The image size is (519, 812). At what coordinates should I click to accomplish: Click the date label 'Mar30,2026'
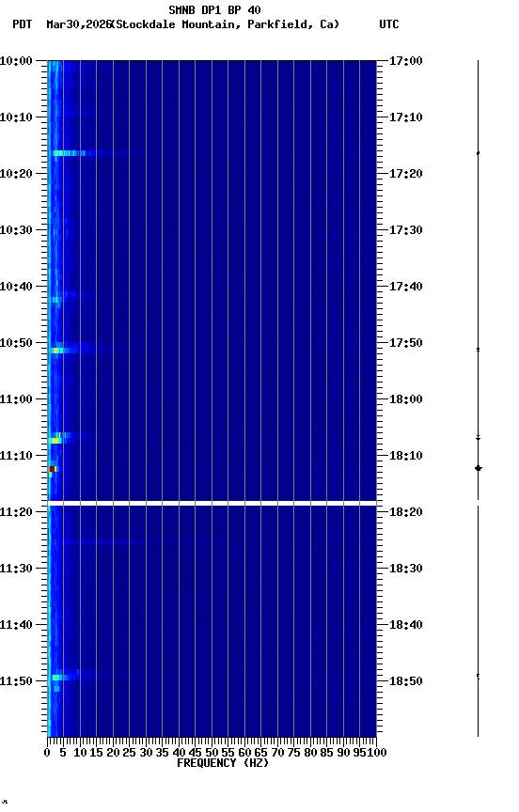point(79,24)
